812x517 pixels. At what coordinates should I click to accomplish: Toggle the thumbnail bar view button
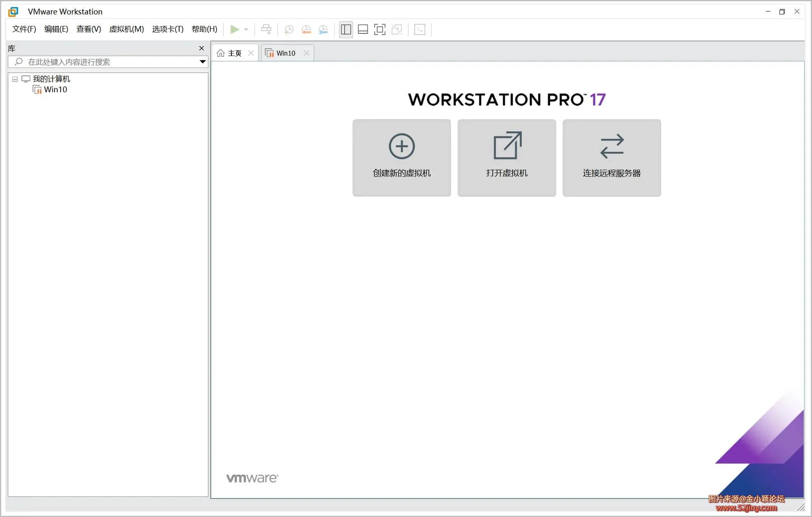click(363, 29)
